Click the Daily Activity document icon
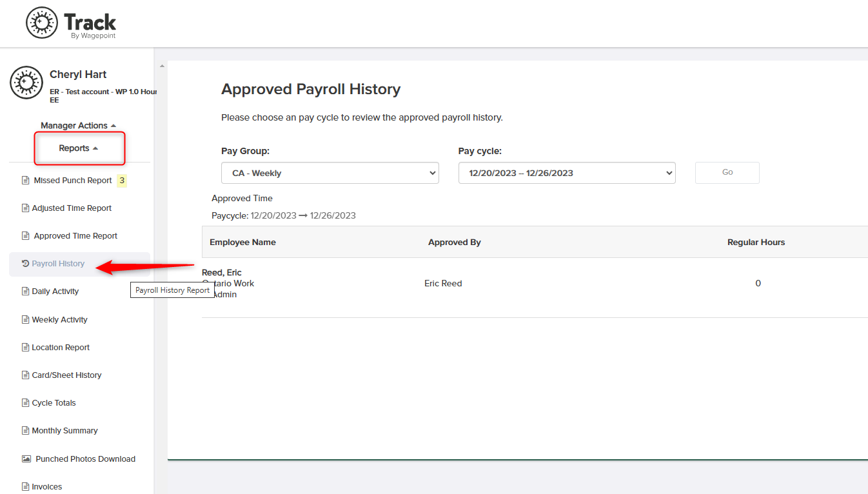This screenshot has width=868, height=494. [26, 291]
